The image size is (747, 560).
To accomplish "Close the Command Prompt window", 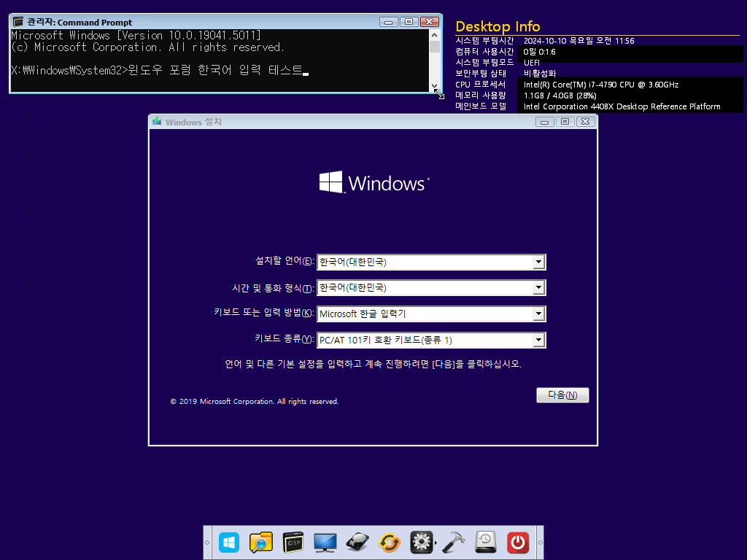I will tap(429, 22).
